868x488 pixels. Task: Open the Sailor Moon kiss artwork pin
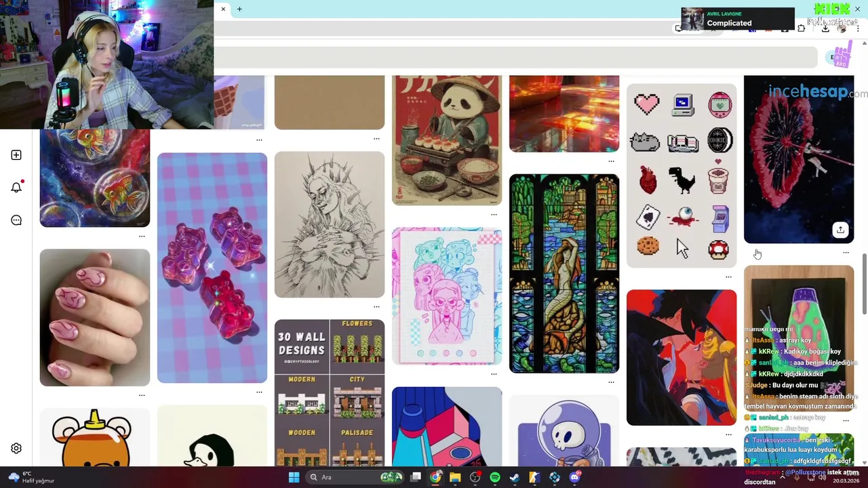(x=682, y=357)
